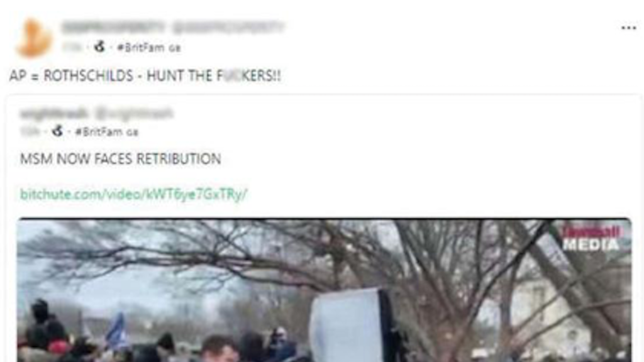The image size is (644, 362).
Task: Open the blurred author handle of top post
Action: tap(228, 27)
